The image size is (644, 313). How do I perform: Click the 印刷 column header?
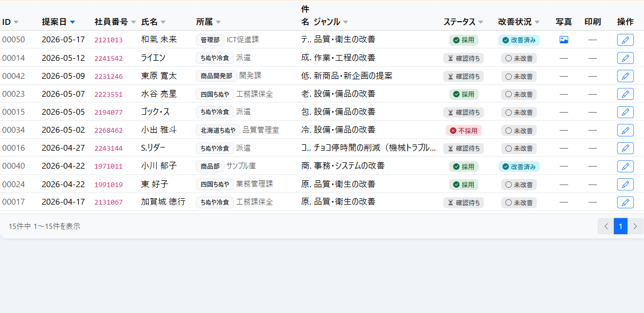pyautogui.click(x=593, y=22)
